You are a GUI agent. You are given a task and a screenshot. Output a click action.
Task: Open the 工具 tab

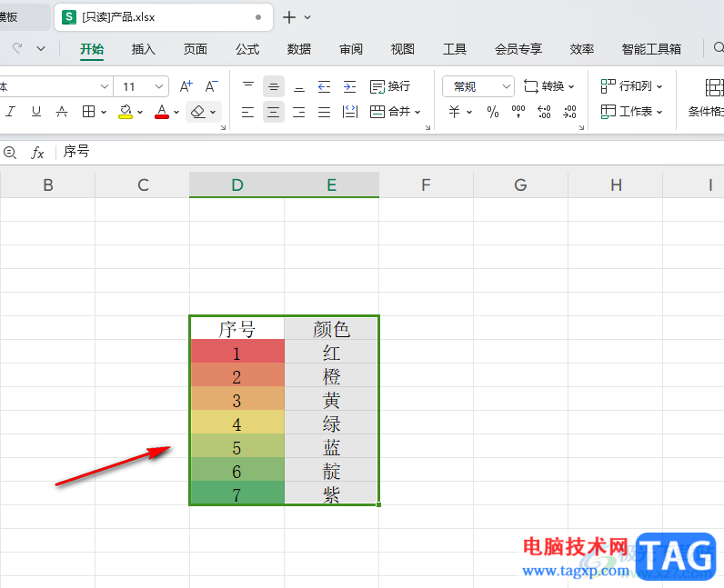click(455, 49)
